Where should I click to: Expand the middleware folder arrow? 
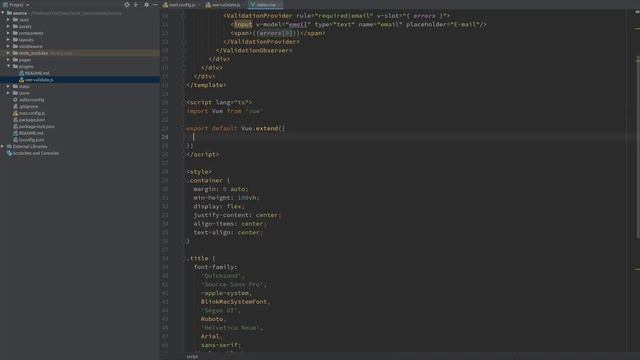click(x=8, y=46)
